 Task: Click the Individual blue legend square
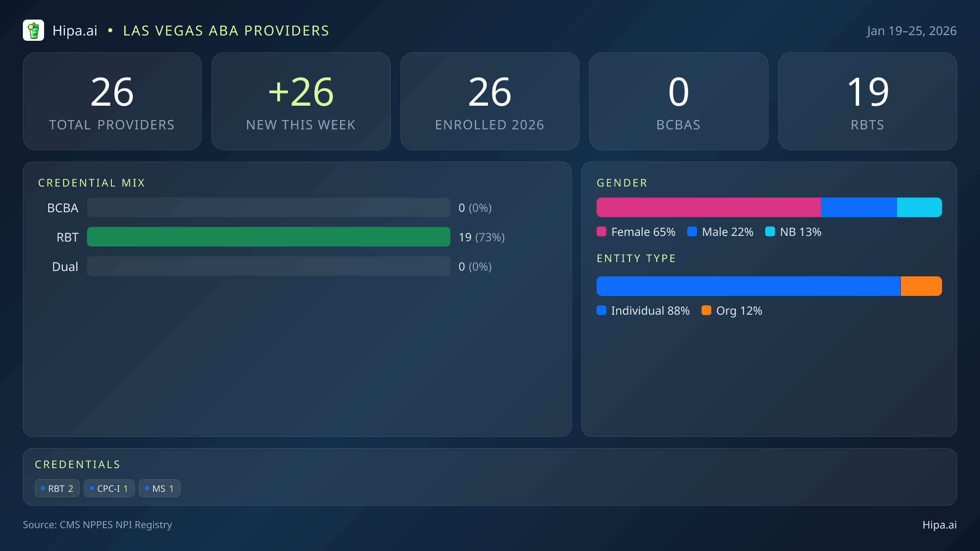[x=601, y=311]
